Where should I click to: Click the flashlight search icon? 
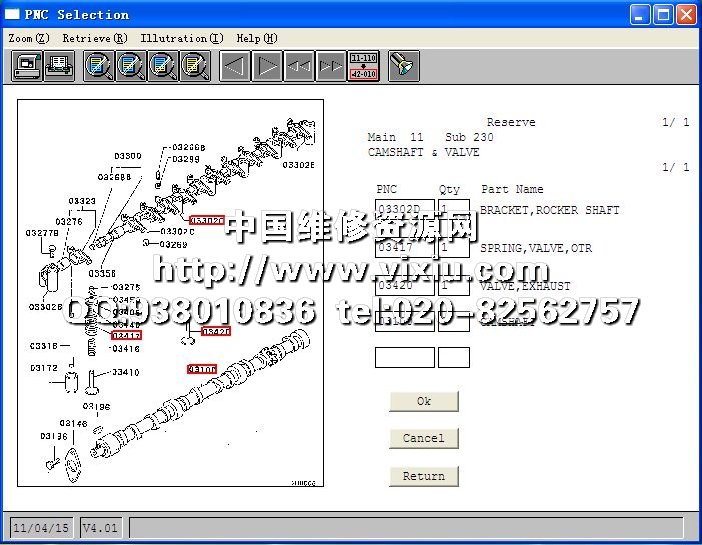tap(403, 67)
